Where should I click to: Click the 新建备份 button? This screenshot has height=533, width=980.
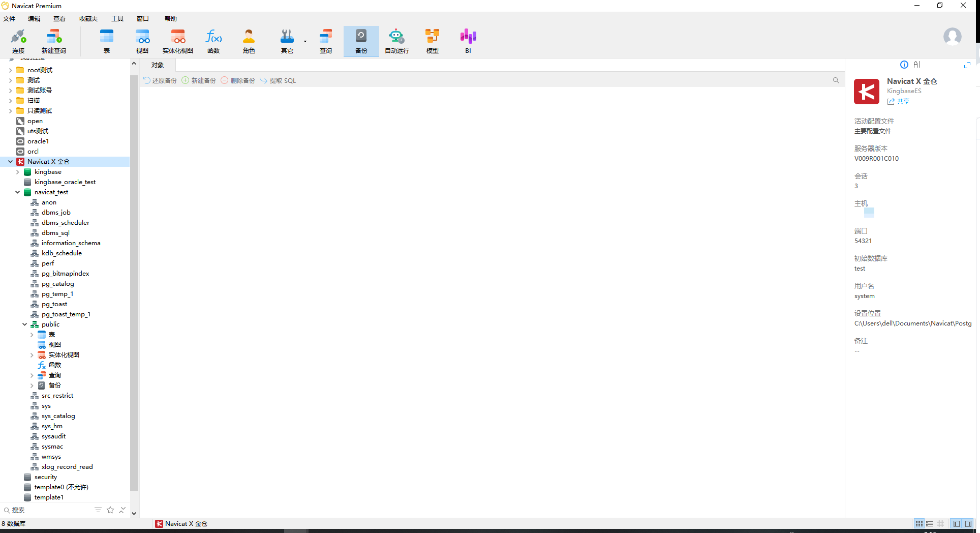[199, 80]
